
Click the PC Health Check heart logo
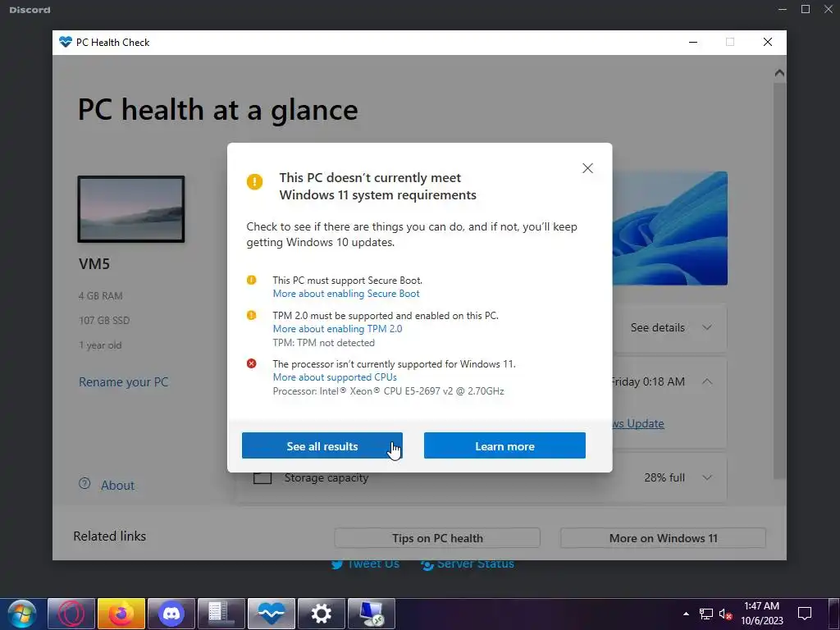pos(66,43)
